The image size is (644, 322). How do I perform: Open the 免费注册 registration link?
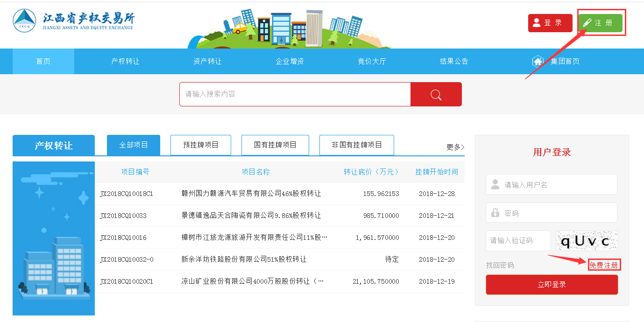pos(605,265)
